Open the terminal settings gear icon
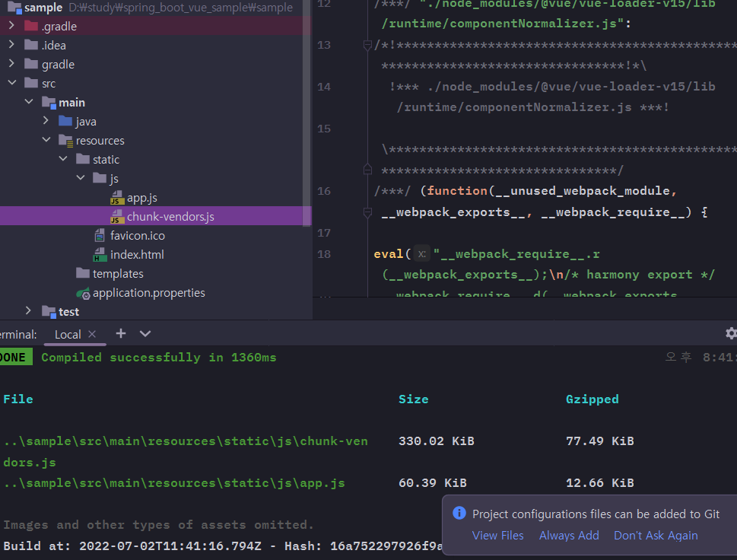Viewport: 737px width, 560px height. [730, 333]
